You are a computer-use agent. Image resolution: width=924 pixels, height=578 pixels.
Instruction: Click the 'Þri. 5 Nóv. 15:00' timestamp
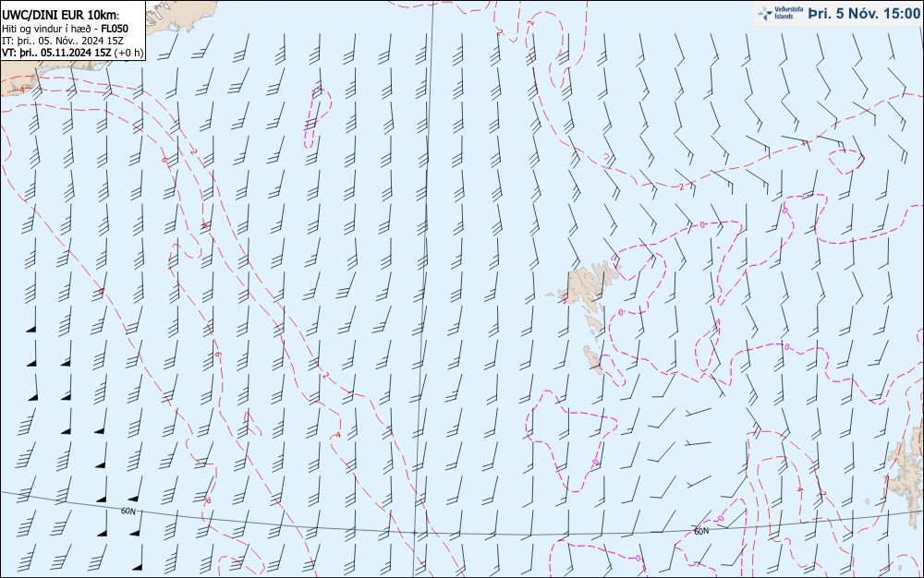(x=864, y=14)
